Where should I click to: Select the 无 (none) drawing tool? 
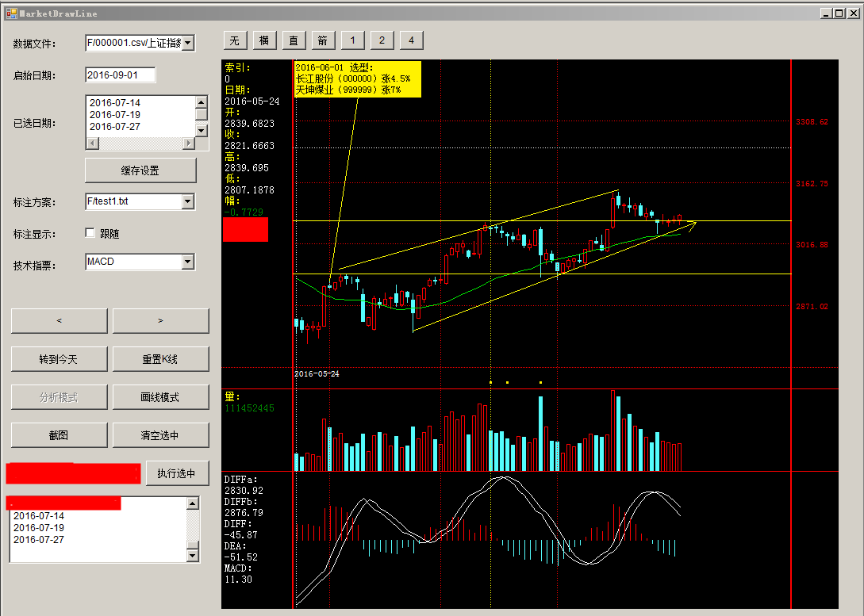coord(235,40)
